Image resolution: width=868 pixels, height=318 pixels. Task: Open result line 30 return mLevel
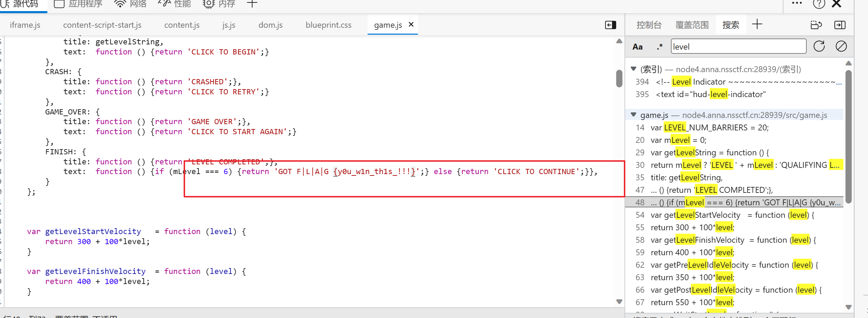[734, 165]
